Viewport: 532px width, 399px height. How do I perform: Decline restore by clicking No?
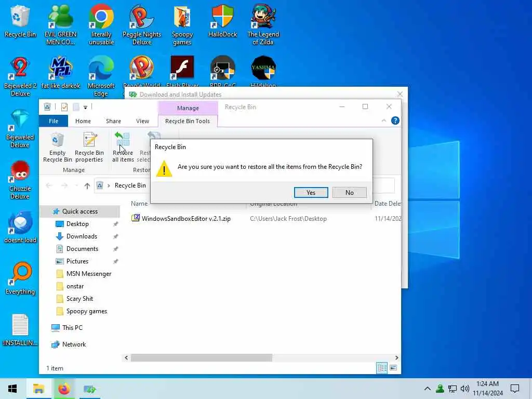pos(349,192)
